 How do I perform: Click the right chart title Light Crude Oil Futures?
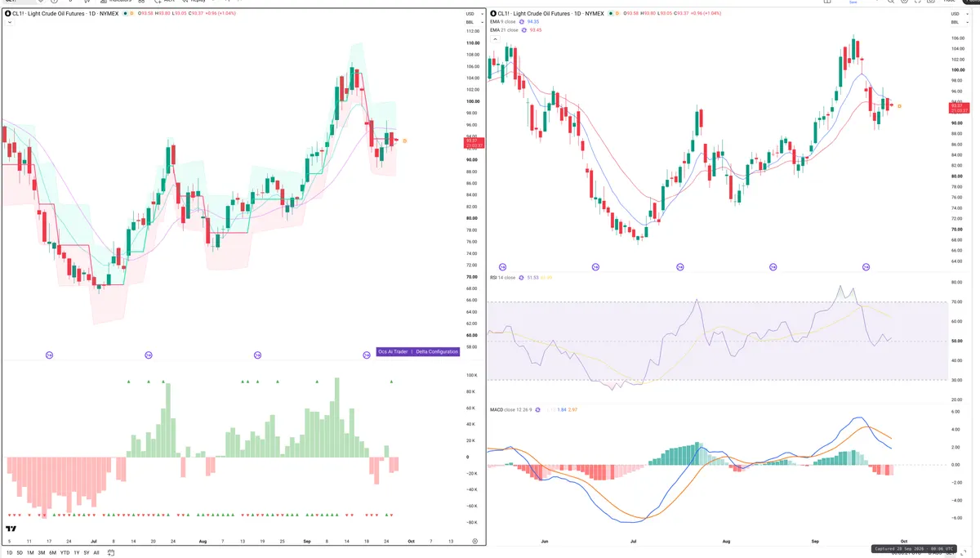541,13
